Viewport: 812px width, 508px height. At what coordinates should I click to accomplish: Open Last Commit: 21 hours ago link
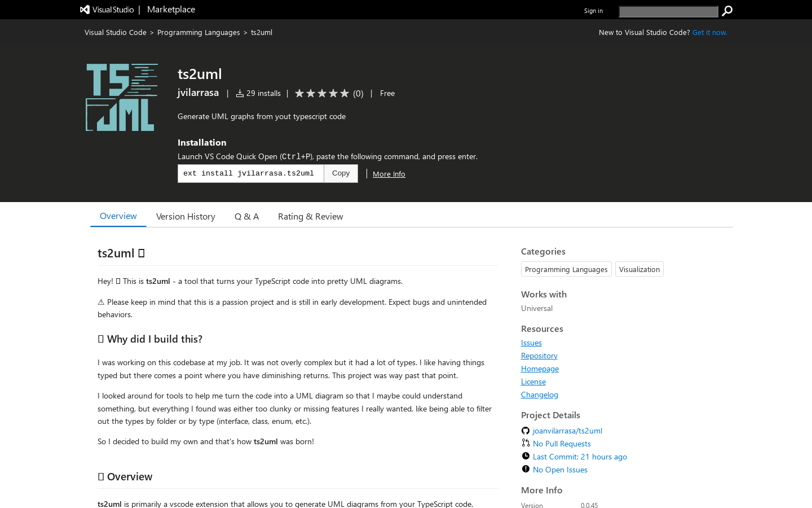580,457
